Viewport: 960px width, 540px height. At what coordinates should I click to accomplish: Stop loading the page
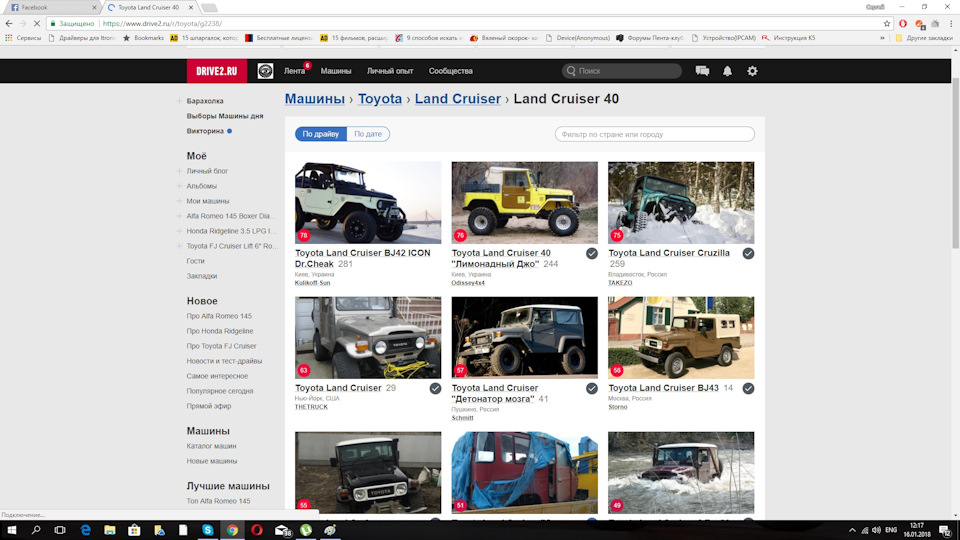tap(37, 23)
